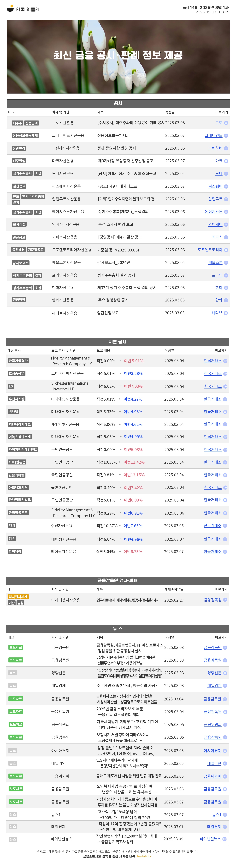Click the link icon beside 씨스퀘어
Image resolution: width=235 pixels, height=868 pixels.
point(226,186)
